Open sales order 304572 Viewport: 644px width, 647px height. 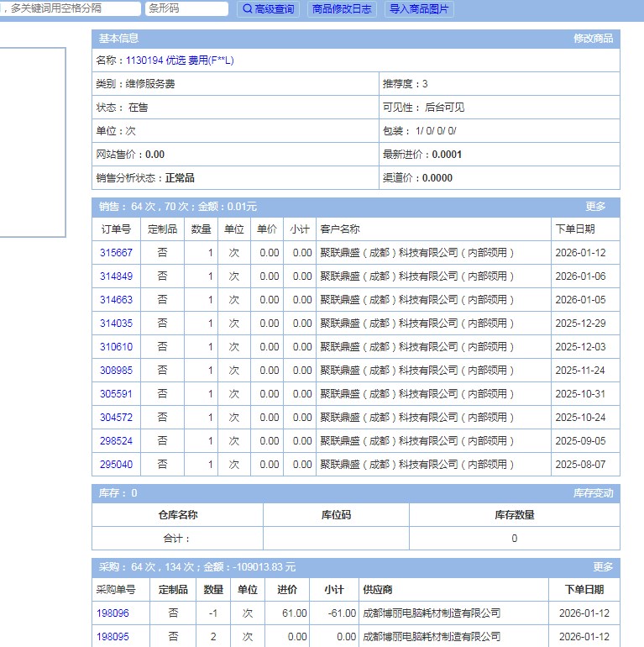click(116, 418)
